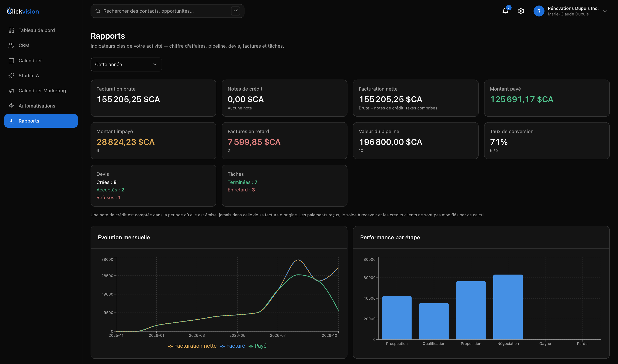The width and height of the screenshot is (618, 364).
Task: Open Automatisations from the sidebar
Action: tap(41, 106)
